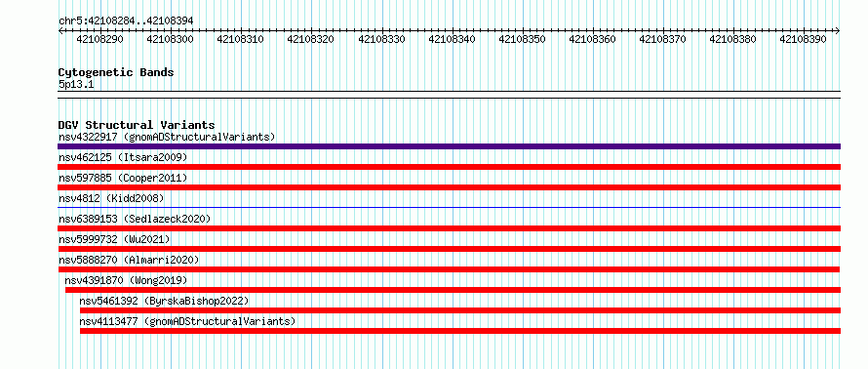
Task: Open variant nsv4812 (Kidd2008) label
Action: [x=111, y=198]
